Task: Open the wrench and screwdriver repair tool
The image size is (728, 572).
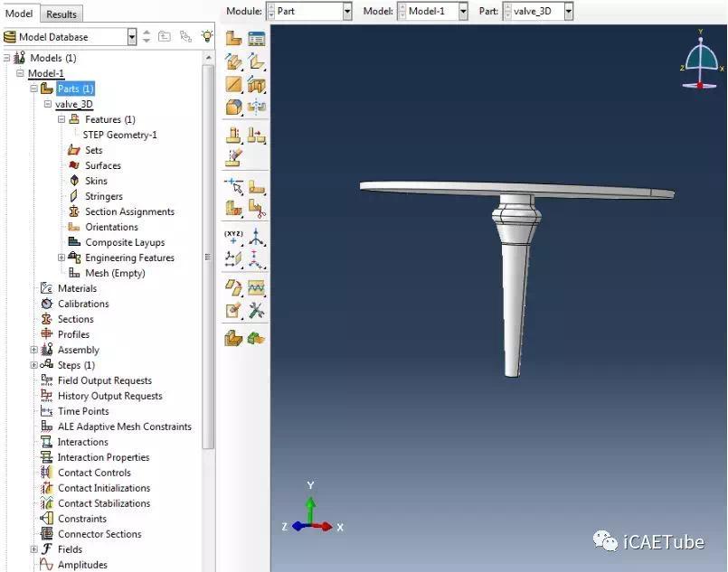Action: [x=256, y=310]
